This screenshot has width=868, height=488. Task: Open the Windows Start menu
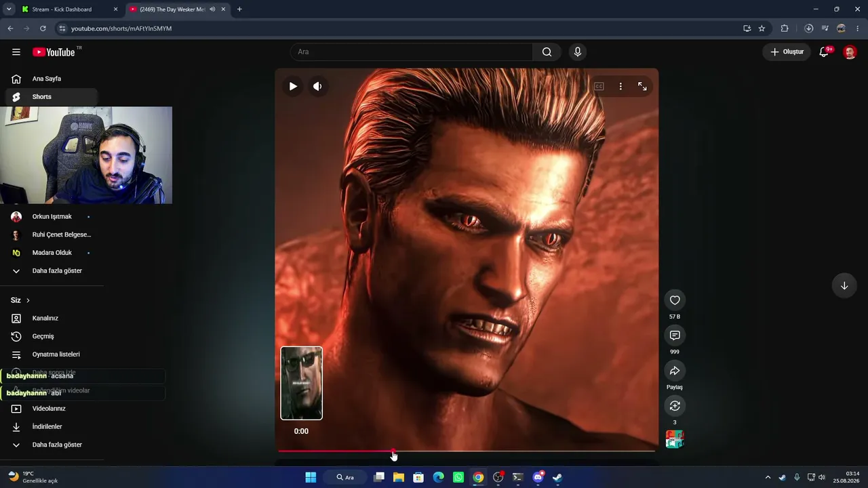click(311, 477)
